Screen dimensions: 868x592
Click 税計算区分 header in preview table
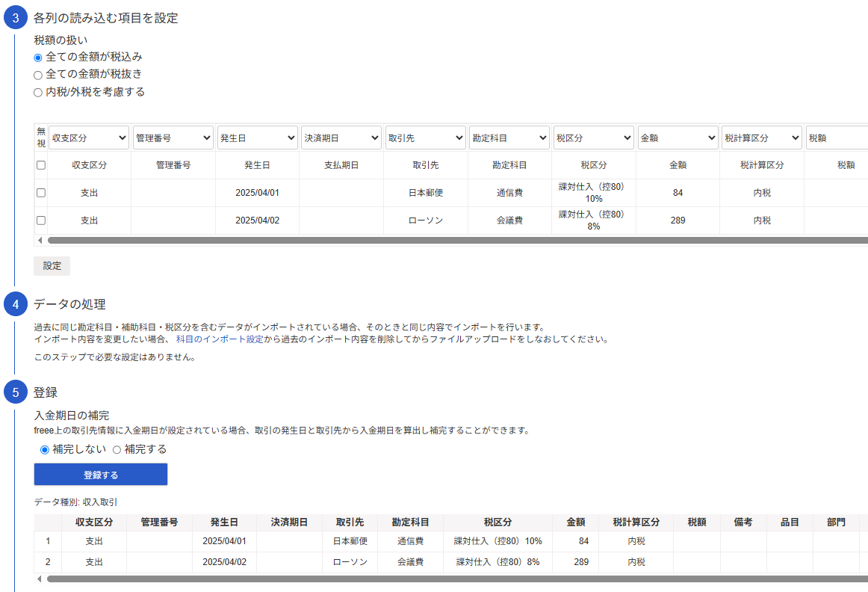(x=636, y=522)
